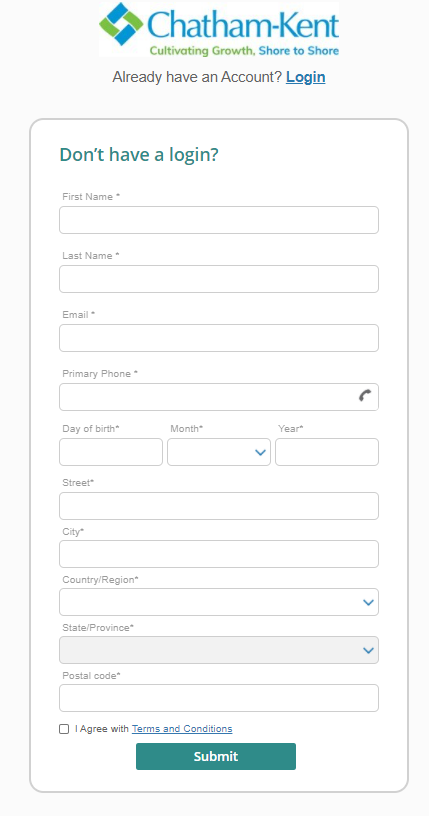Select the Day of birth field
The height and width of the screenshot is (816, 429).
coord(111,452)
